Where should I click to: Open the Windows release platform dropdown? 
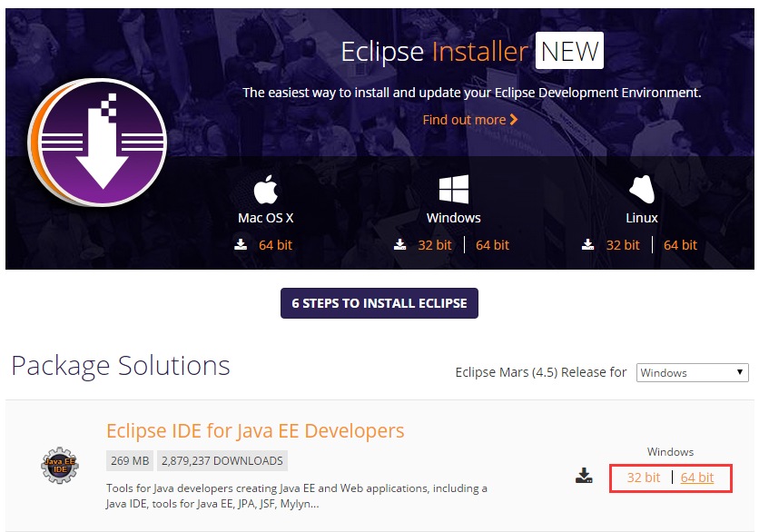[692, 373]
